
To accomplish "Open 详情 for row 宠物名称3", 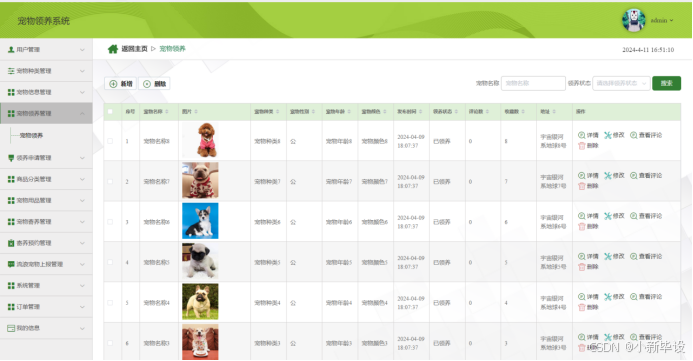I will click(x=588, y=337).
